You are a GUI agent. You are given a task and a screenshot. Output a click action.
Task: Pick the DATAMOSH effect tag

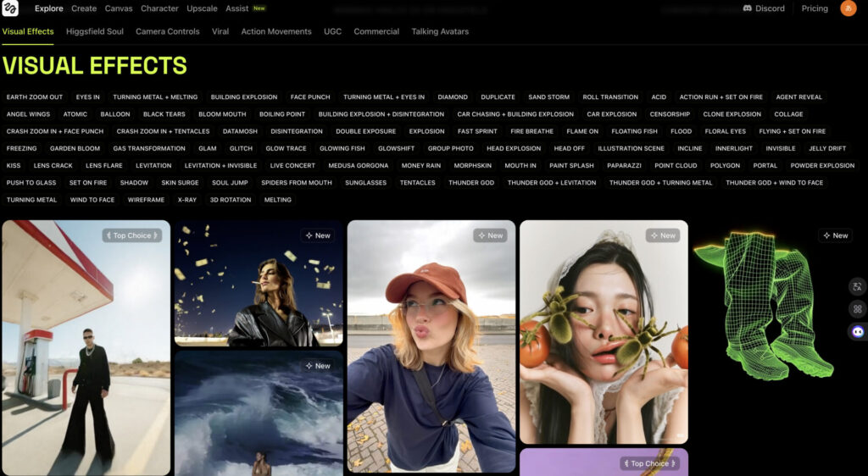(x=240, y=131)
